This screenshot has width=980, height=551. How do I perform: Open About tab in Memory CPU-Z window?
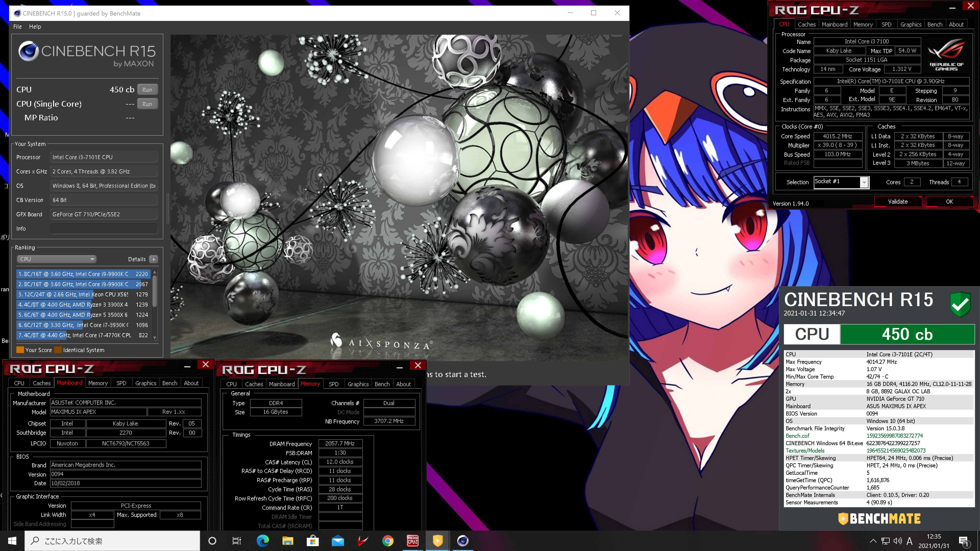pos(403,384)
